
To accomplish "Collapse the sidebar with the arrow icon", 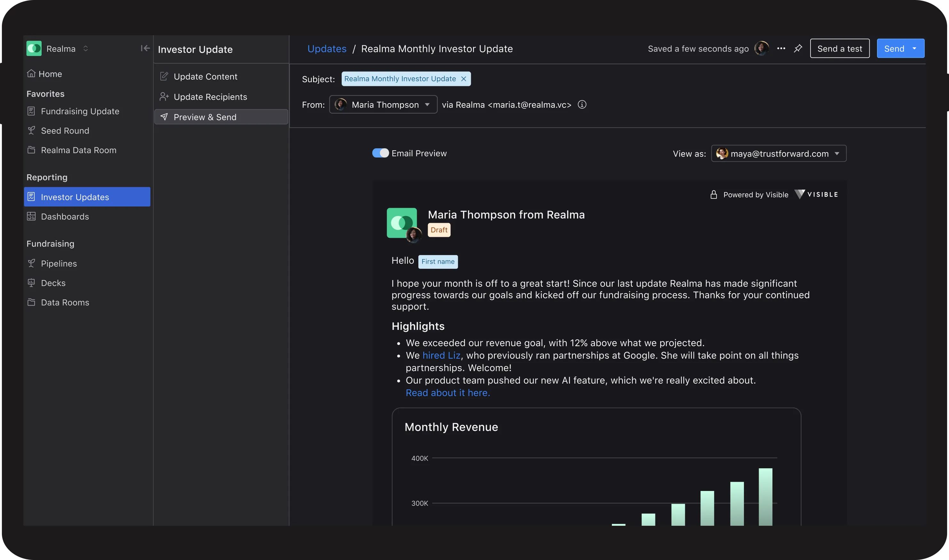I will click(x=145, y=48).
